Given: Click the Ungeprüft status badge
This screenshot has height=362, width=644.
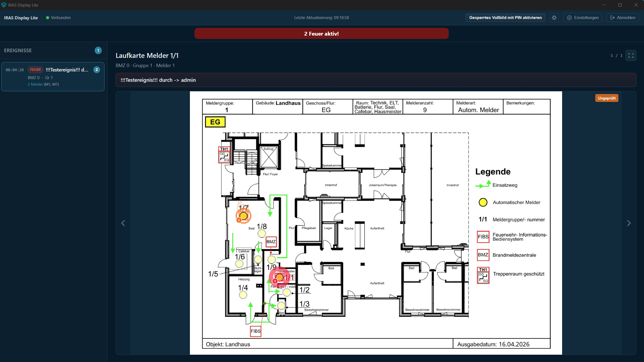Looking at the screenshot, I should [607, 98].
